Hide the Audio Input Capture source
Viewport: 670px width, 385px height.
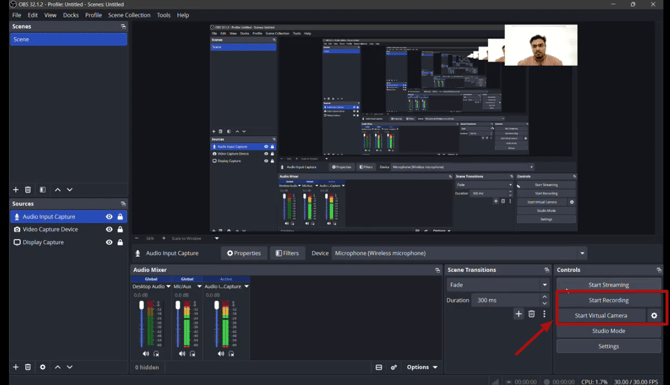pos(109,217)
